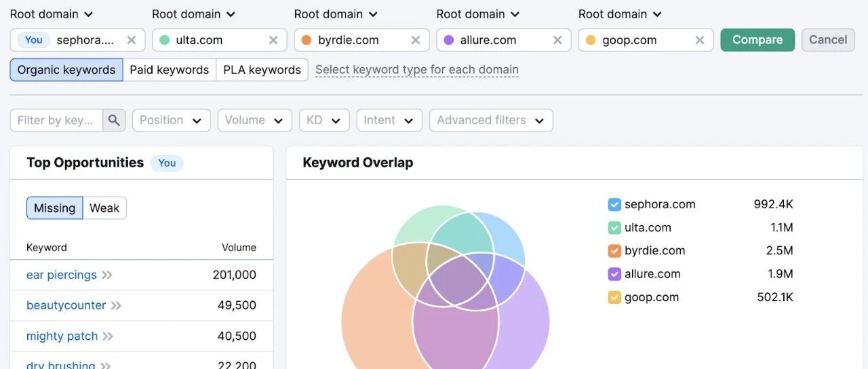This screenshot has width=868, height=369.
Task: Click the 2.5M value for byrdie.com
Action: pyautogui.click(x=780, y=250)
